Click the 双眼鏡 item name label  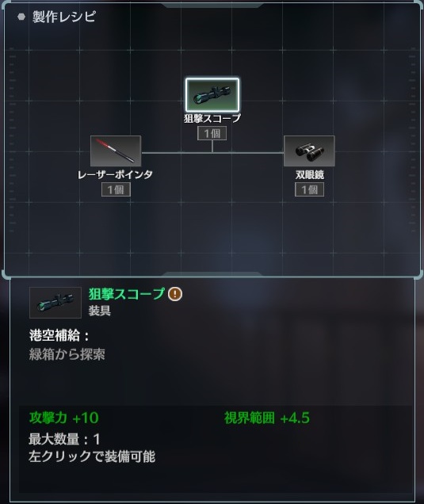point(310,174)
